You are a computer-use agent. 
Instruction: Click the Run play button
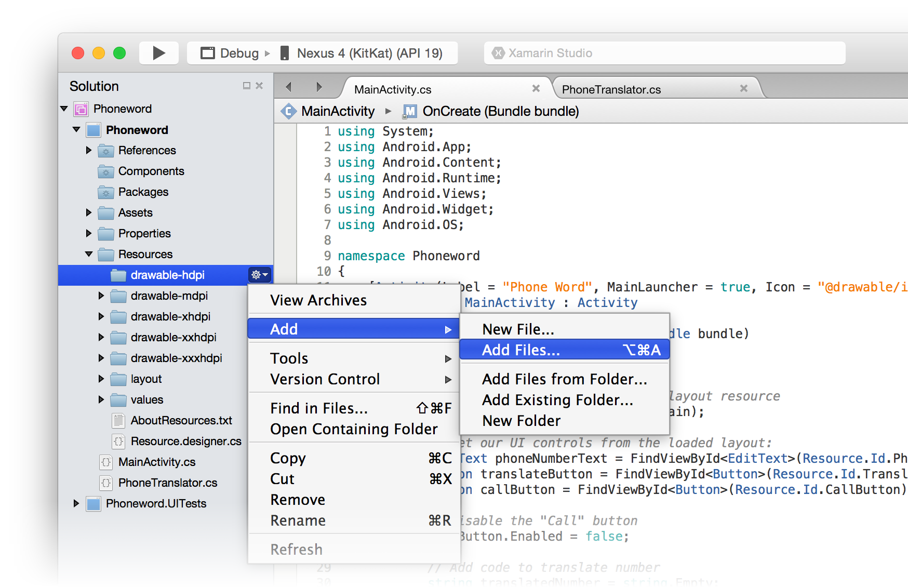[159, 53]
